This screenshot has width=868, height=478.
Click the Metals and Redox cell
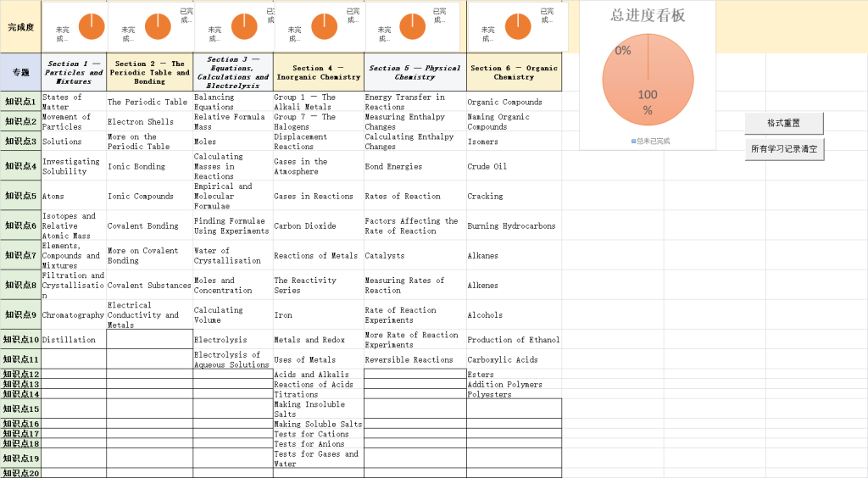click(319, 340)
